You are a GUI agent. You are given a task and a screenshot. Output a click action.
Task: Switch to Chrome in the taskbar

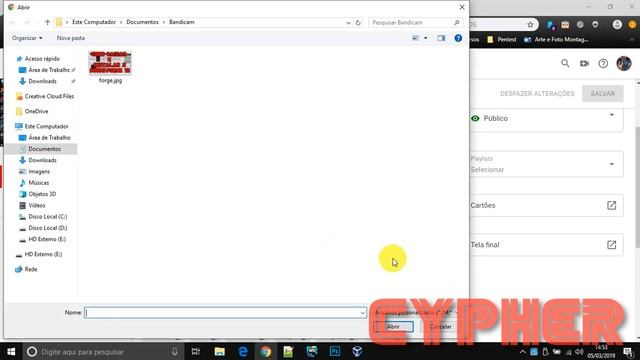point(266,351)
